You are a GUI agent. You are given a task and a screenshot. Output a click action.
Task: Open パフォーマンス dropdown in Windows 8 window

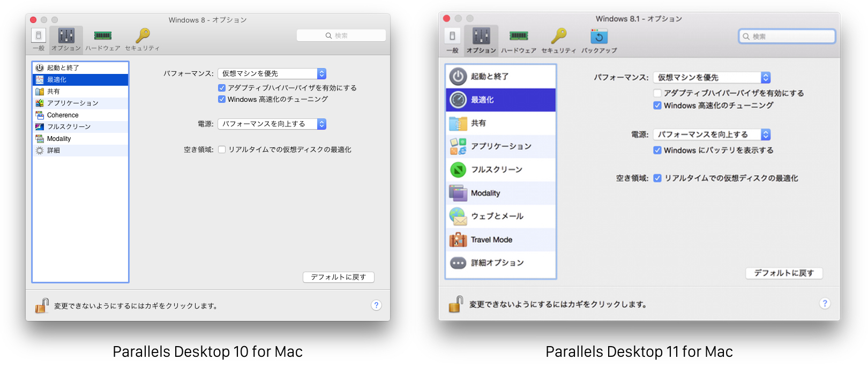click(x=272, y=73)
